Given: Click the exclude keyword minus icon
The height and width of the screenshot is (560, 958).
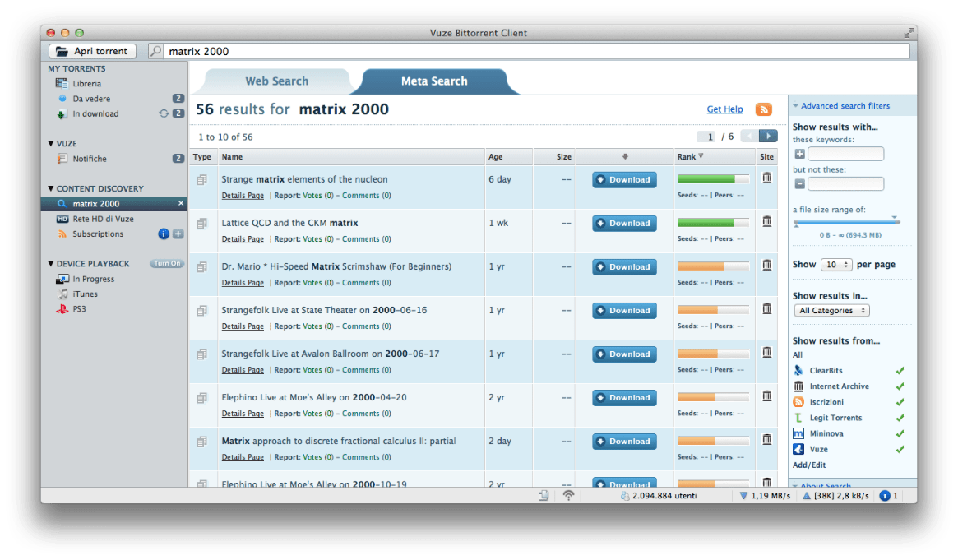Looking at the screenshot, I should 799,184.
